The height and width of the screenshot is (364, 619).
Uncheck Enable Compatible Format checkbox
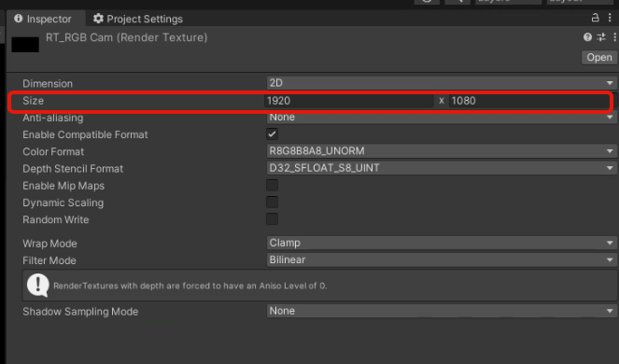click(x=272, y=134)
